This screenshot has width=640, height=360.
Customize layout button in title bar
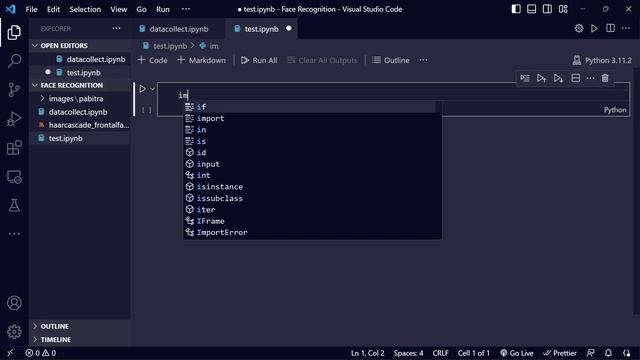click(x=563, y=9)
